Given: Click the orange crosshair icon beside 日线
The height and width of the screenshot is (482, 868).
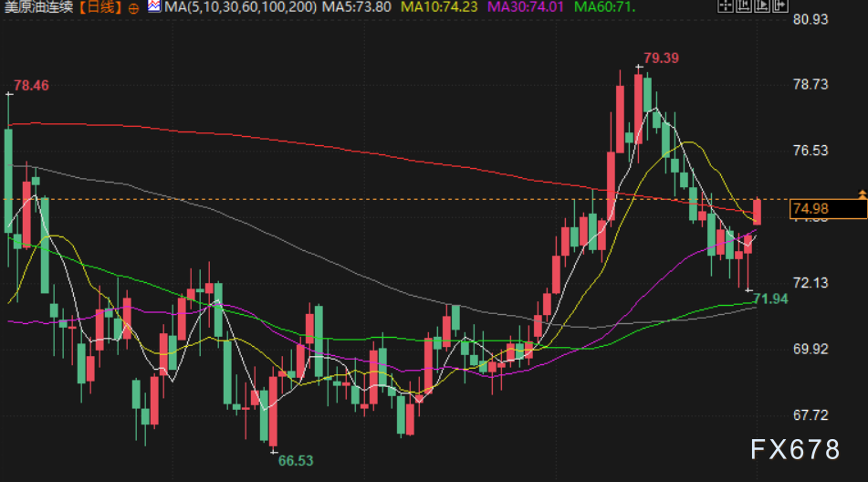Looking at the screenshot, I should click(134, 8).
